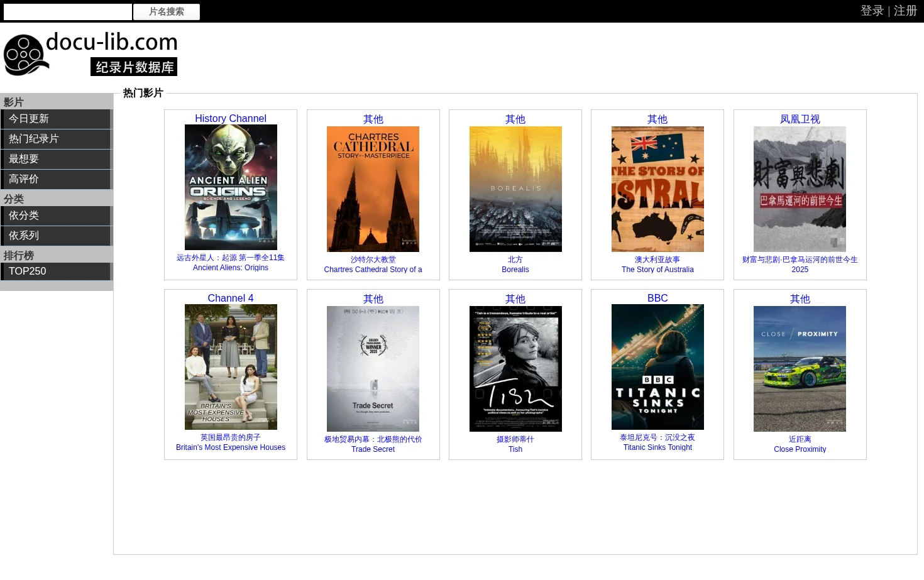Open the TOP250 ranking list
The height and width of the screenshot is (580, 924).
click(55, 271)
